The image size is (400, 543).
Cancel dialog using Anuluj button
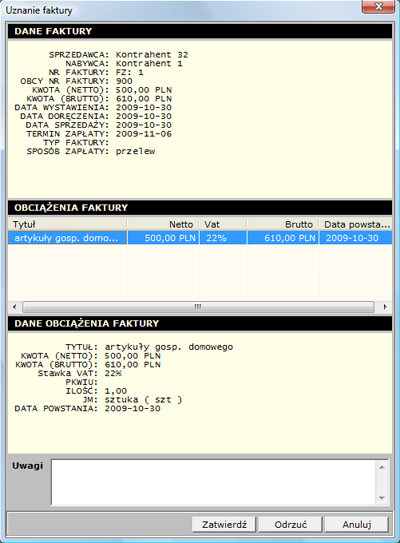(x=356, y=524)
